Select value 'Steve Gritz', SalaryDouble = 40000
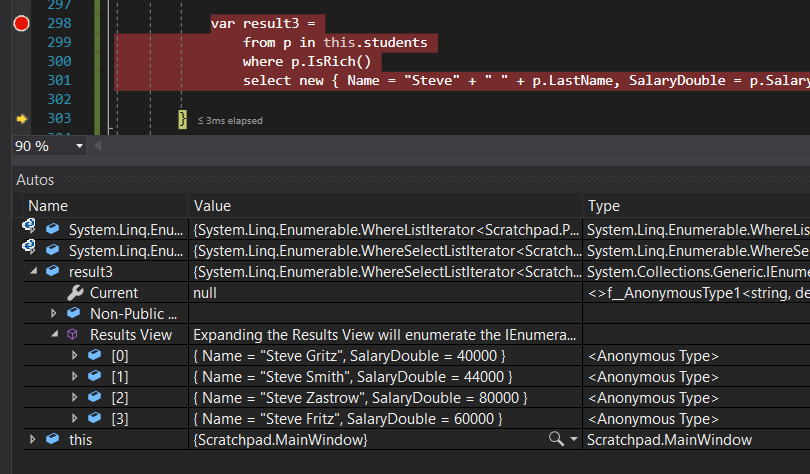 click(x=349, y=356)
